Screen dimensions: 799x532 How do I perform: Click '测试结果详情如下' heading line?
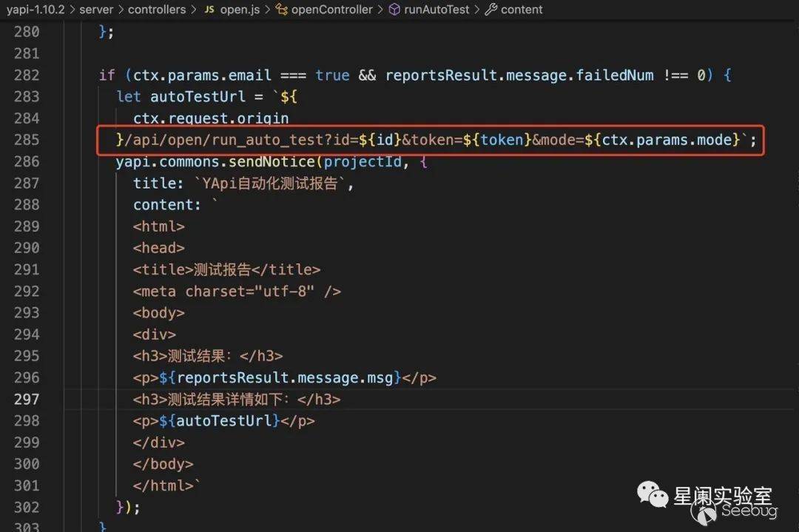coord(237,399)
